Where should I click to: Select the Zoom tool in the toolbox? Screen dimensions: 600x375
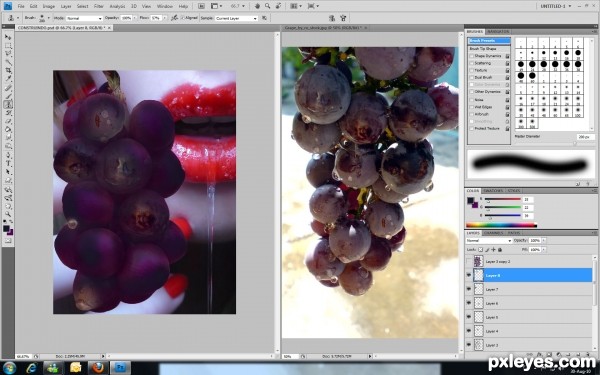click(x=8, y=214)
